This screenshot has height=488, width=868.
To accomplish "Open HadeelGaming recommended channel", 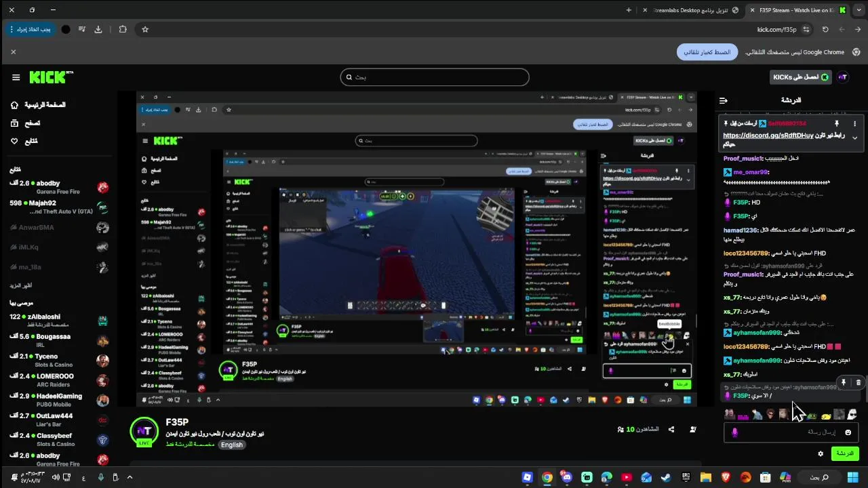I will click(58, 400).
